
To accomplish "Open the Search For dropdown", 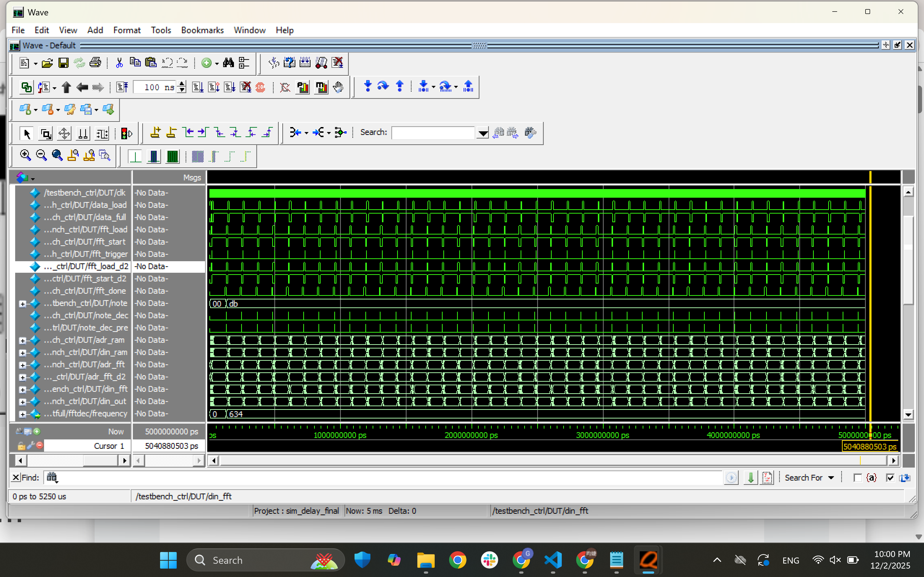I will click(x=831, y=478).
